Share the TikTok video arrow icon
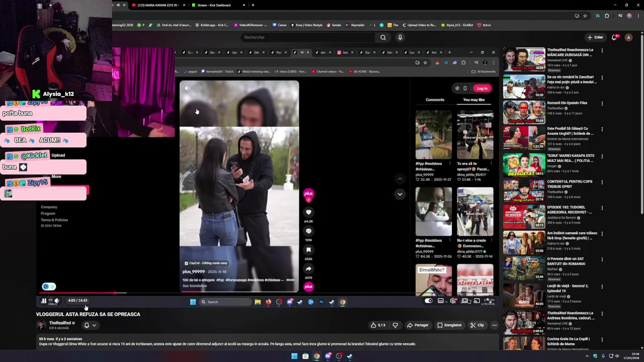 308,268
